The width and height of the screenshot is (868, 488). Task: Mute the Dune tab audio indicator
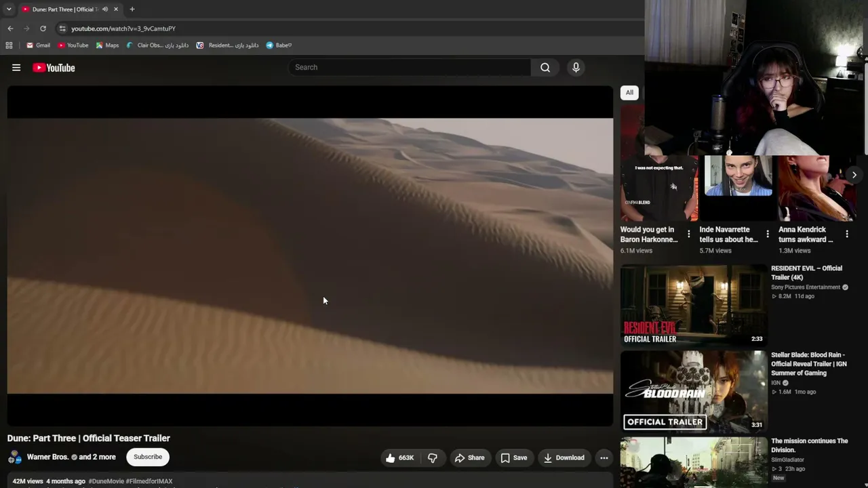click(x=104, y=9)
